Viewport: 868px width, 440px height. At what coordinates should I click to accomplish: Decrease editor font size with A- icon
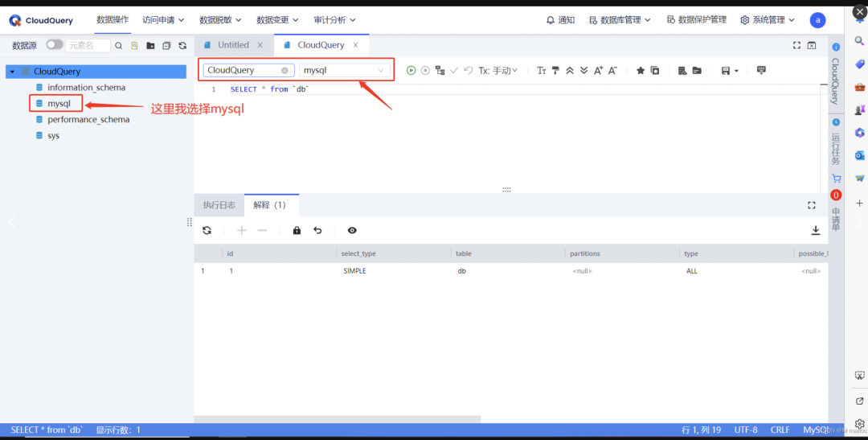coord(612,70)
